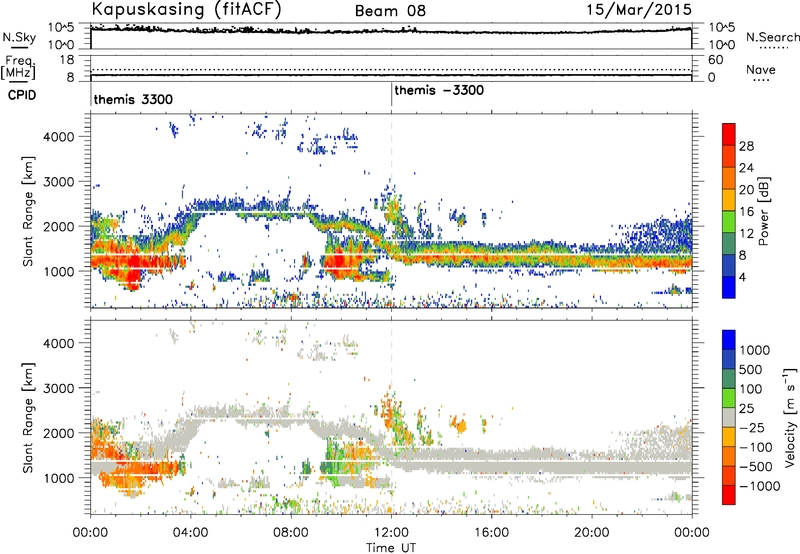Viewport: 800px width, 554px height.
Task: Click the "12:00" time axis label
Action: point(391,533)
